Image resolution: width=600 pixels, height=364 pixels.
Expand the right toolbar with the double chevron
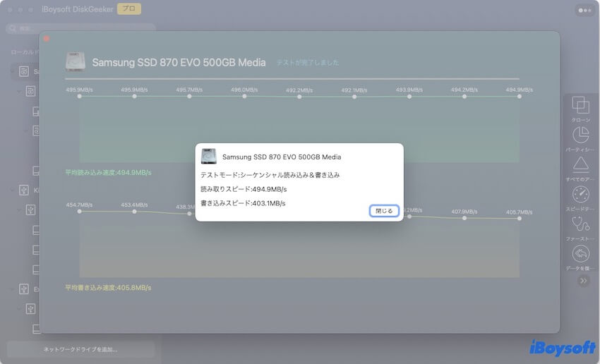[583, 281]
